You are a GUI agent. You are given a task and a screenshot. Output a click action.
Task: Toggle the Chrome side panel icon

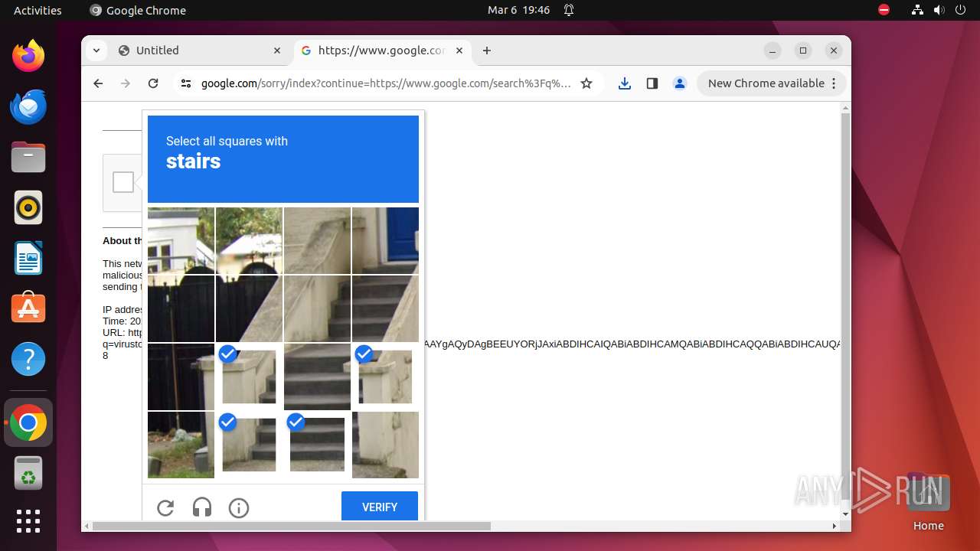coord(652,83)
